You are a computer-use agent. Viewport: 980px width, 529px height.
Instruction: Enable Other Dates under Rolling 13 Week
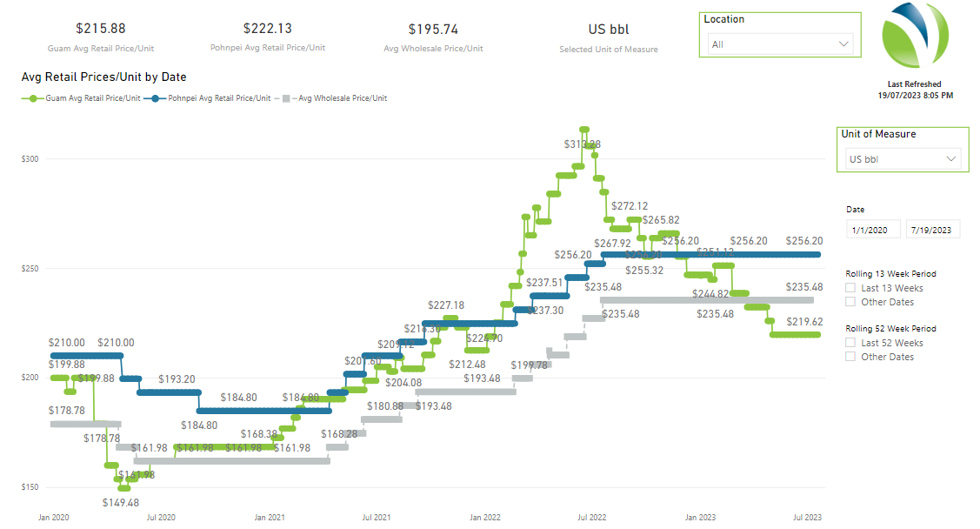click(851, 302)
